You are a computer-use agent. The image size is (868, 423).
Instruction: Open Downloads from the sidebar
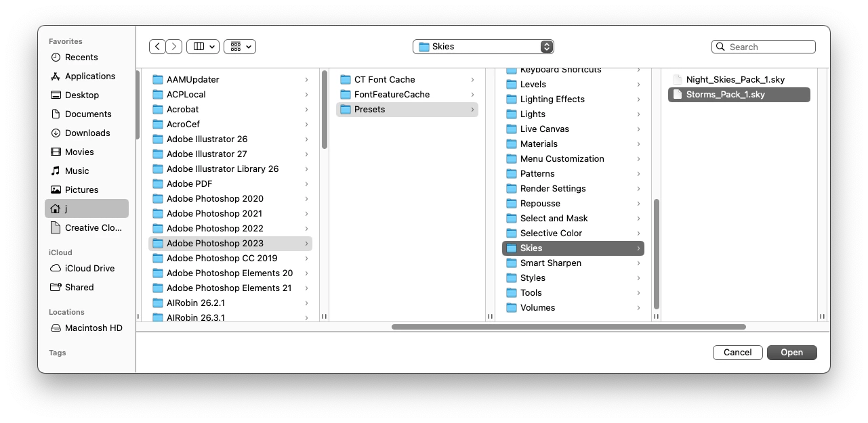(x=87, y=133)
